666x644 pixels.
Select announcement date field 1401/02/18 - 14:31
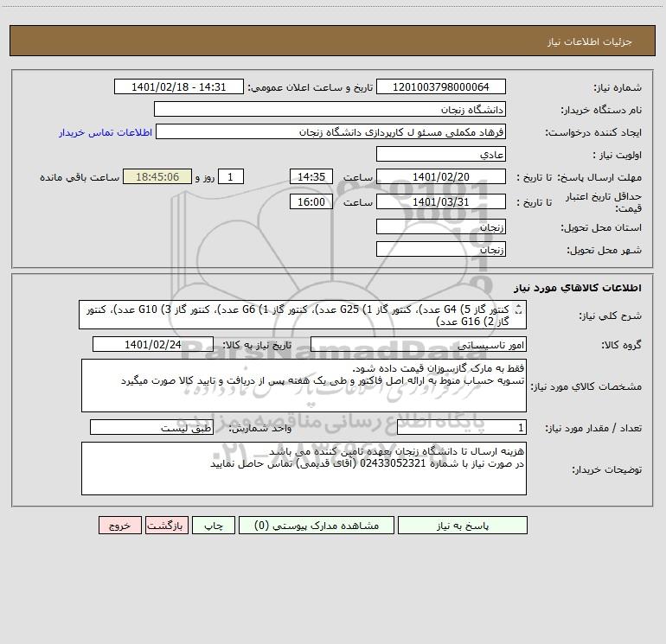[x=179, y=86]
